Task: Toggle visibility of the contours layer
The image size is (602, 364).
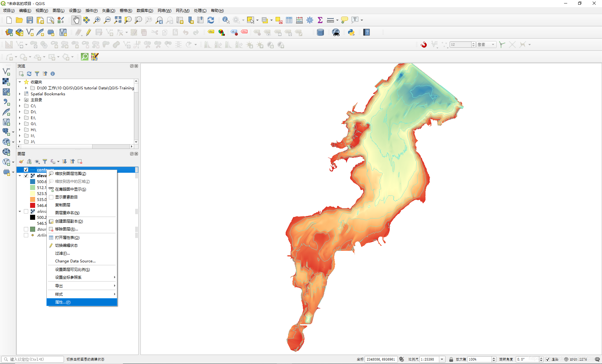Action: [x=26, y=170]
